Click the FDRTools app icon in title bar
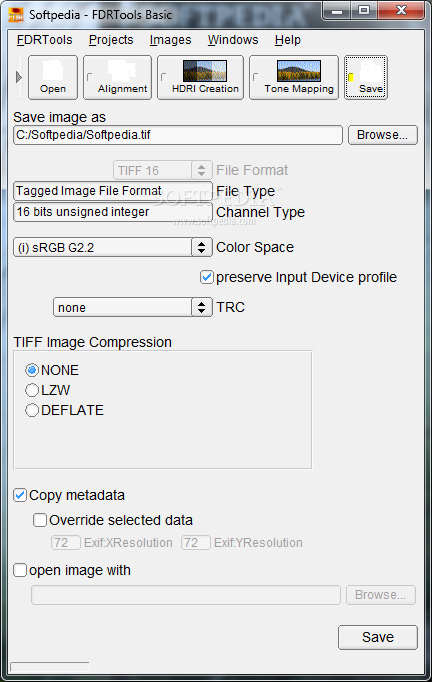 (x=16, y=14)
